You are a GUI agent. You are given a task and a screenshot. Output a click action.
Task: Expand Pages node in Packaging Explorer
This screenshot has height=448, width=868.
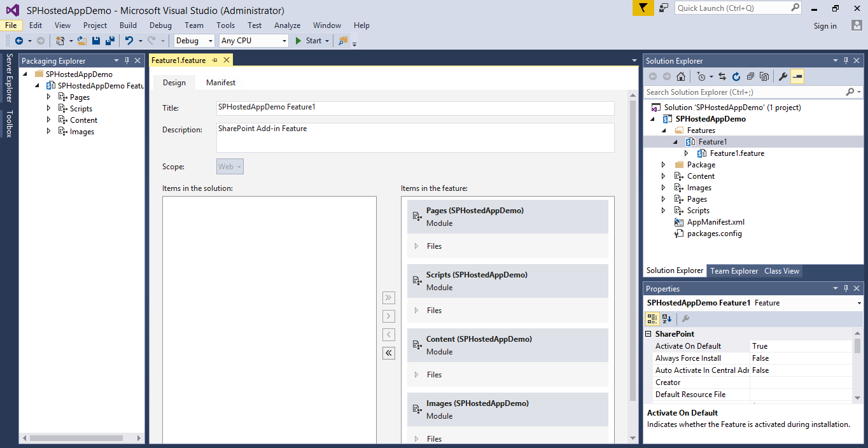coord(48,97)
